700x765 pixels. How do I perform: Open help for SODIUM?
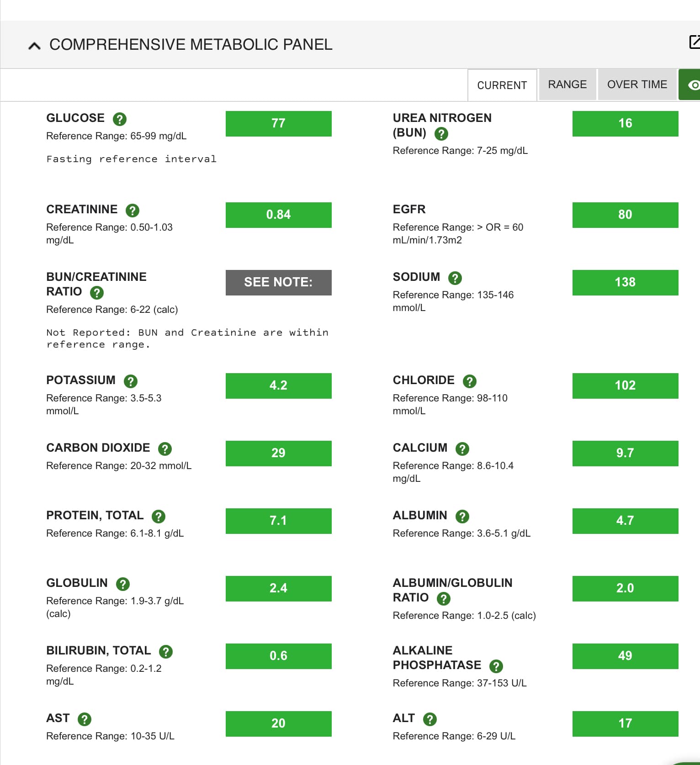[455, 278]
